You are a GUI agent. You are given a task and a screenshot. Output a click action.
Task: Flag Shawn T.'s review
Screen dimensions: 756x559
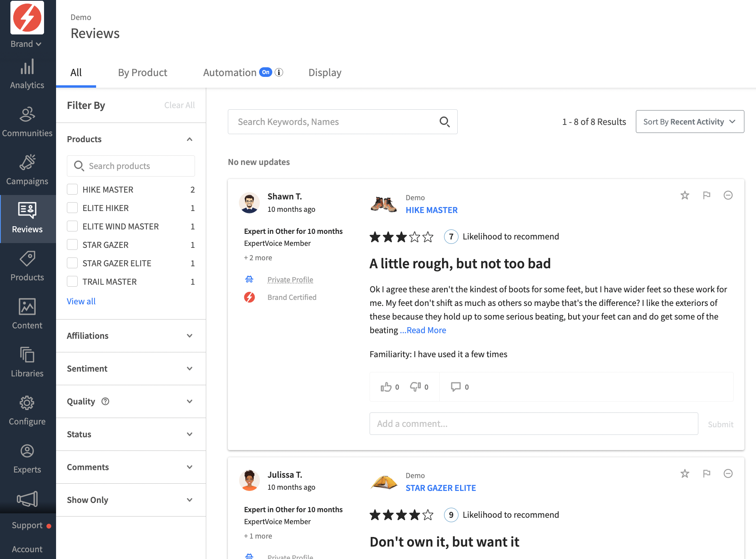[x=707, y=195]
